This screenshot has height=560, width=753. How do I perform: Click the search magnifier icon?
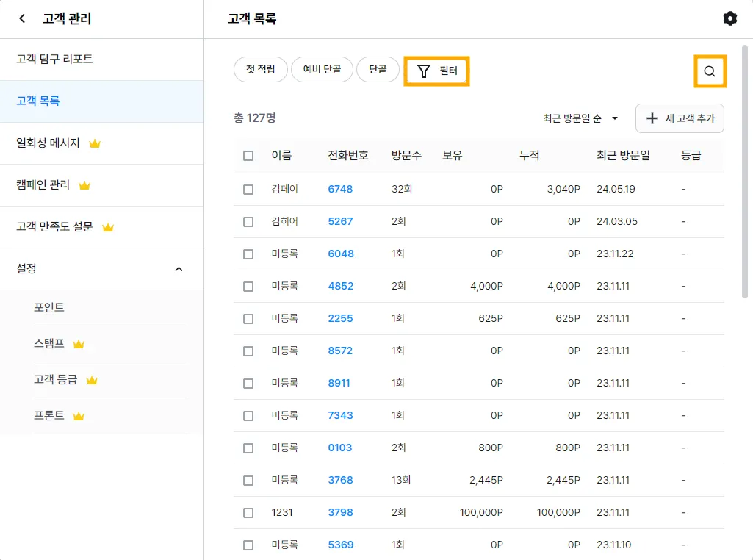pyautogui.click(x=710, y=71)
